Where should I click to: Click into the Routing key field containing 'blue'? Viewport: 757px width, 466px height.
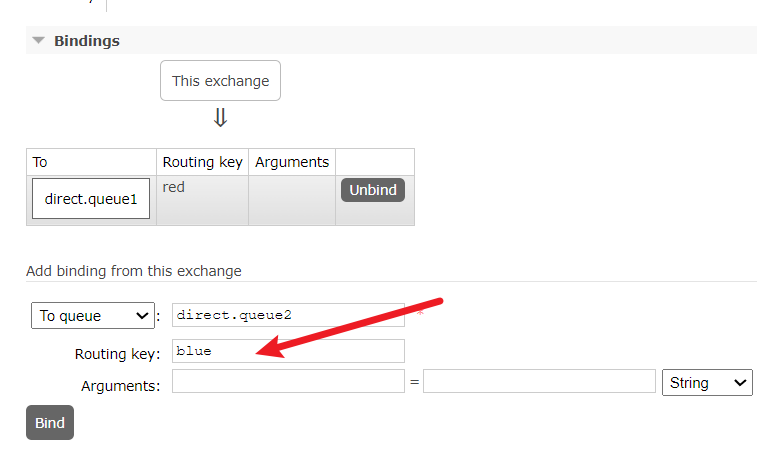288,351
